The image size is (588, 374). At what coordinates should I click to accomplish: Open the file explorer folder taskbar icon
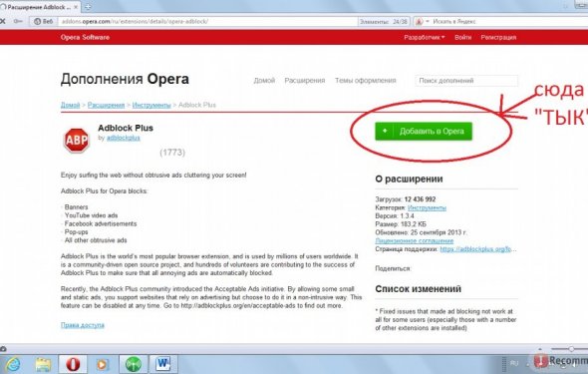click(x=43, y=364)
